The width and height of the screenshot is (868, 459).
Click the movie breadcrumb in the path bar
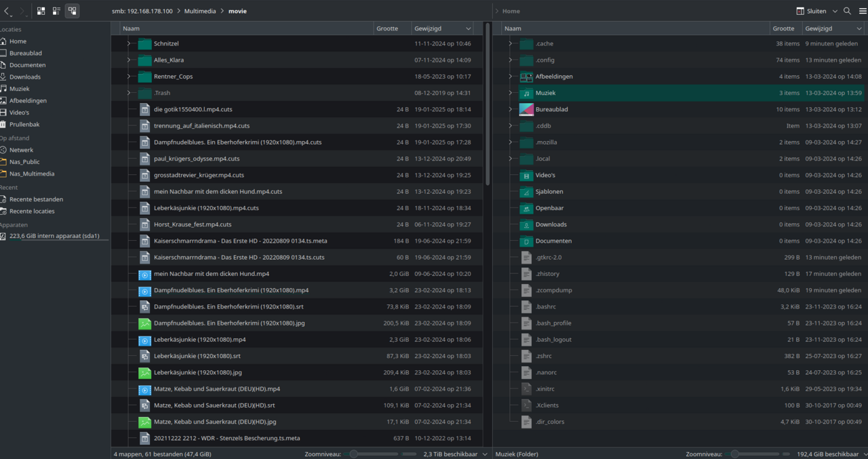(239, 11)
